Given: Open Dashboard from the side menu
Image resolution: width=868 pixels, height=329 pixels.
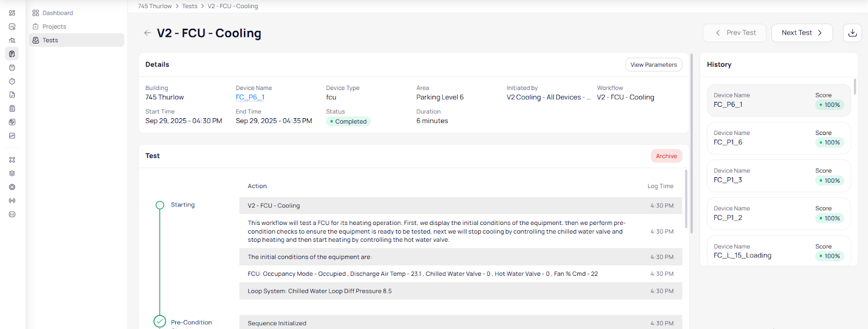Looking at the screenshot, I should point(58,13).
